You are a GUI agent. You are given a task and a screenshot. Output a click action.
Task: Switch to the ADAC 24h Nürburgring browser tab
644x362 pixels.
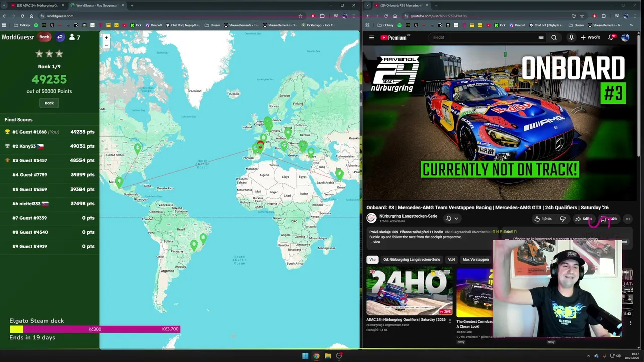pyautogui.click(x=38, y=5)
